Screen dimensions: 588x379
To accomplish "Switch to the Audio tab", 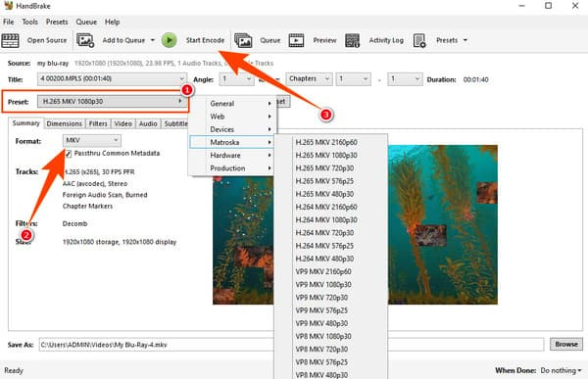I will (x=148, y=123).
